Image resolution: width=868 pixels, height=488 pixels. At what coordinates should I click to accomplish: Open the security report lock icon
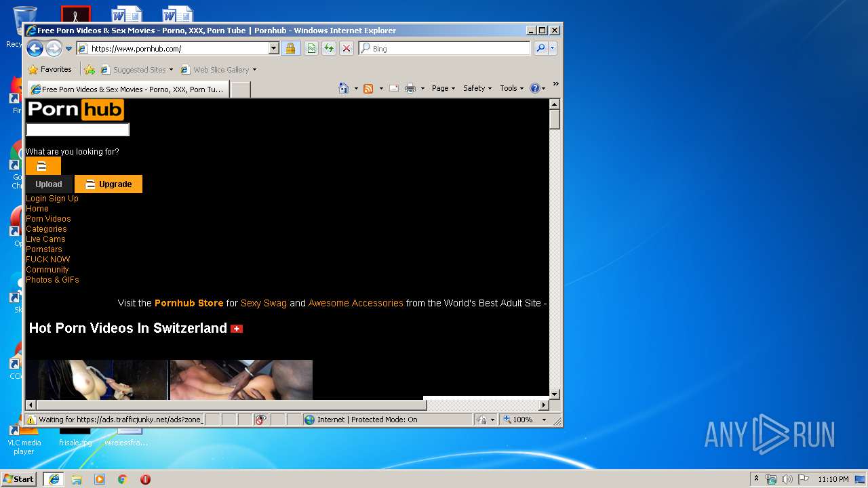(290, 49)
